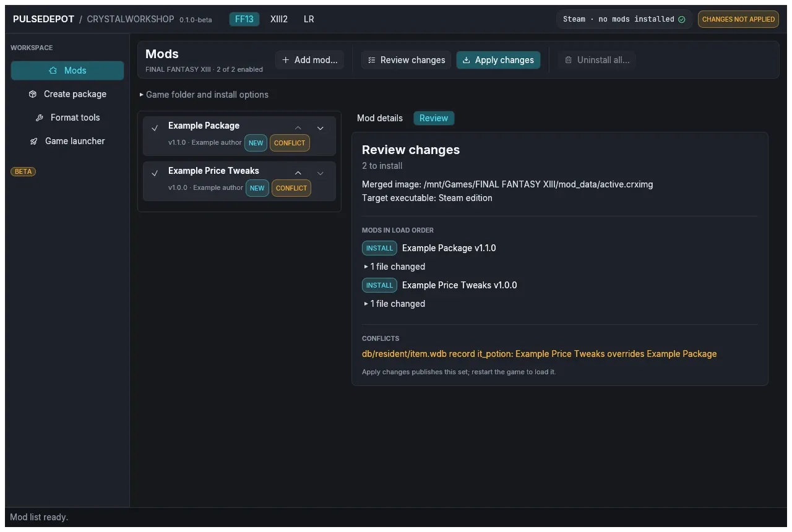Select the Review tab
This screenshot has width=792, height=532.
[434, 118]
